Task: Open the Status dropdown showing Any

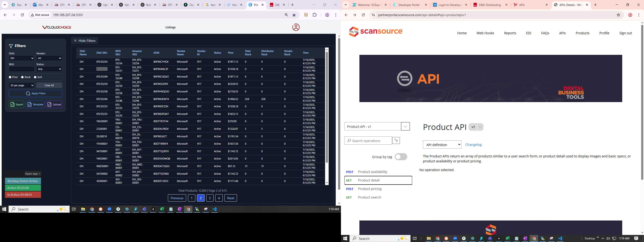Action: pos(49,69)
